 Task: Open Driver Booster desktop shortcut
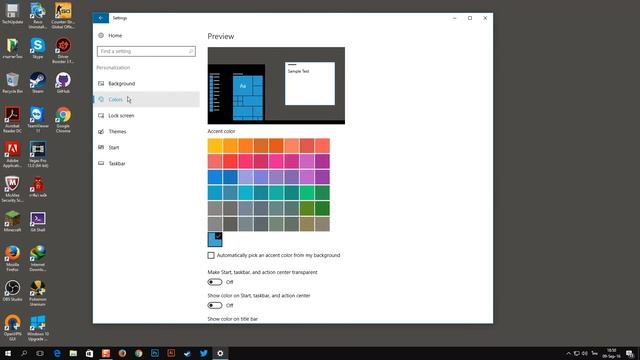(x=63, y=51)
